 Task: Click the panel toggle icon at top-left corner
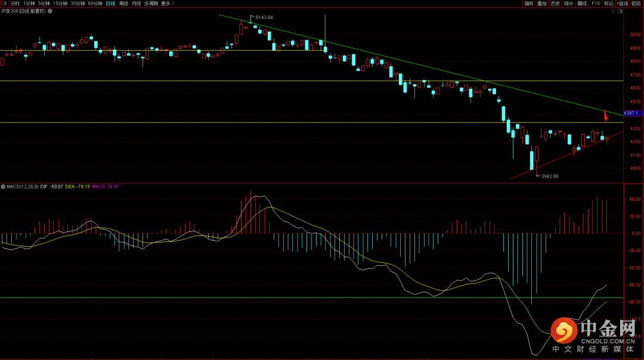[x=4, y=4]
